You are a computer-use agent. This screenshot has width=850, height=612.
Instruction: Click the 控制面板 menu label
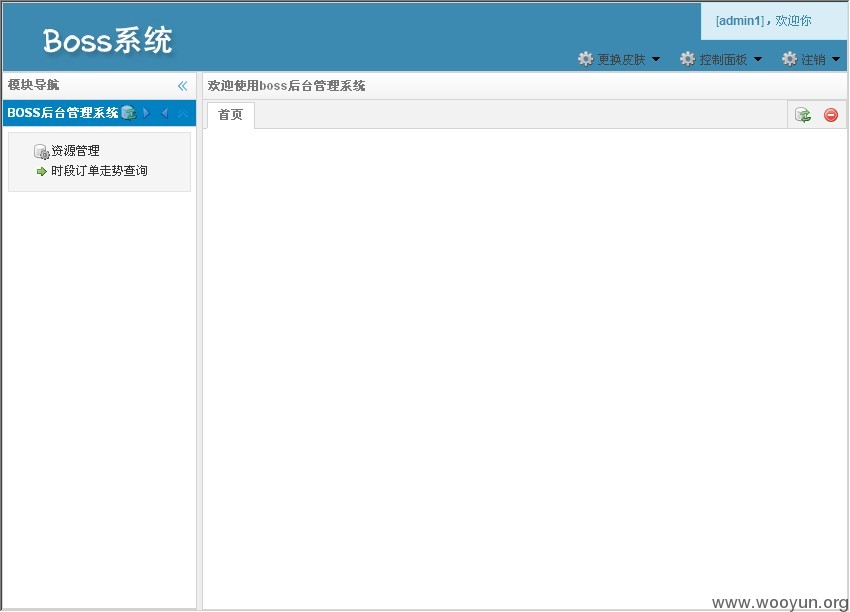pyautogui.click(x=723, y=60)
